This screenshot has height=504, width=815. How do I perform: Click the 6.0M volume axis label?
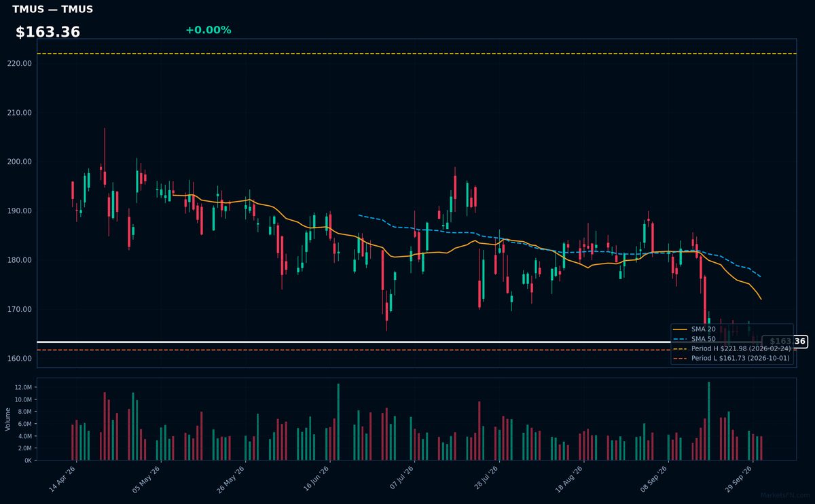click(24, 424)
